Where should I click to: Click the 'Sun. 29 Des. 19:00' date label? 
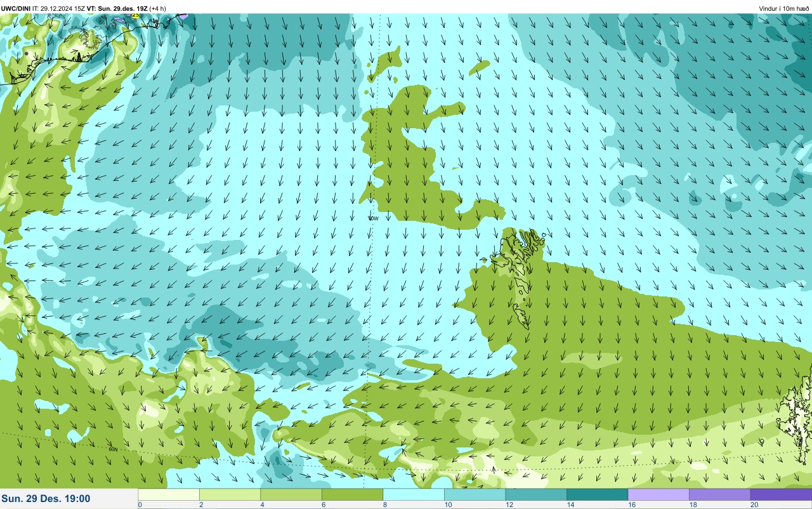(46, 499)
